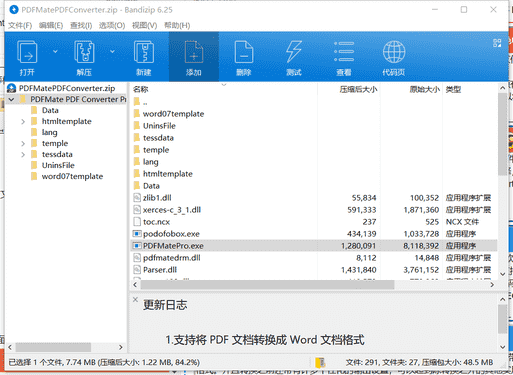Image resolution: width=513 pixels, height=375 pixels.
Task: Click the Test (测试) lightning icon
Action: [x=294, y=52]
